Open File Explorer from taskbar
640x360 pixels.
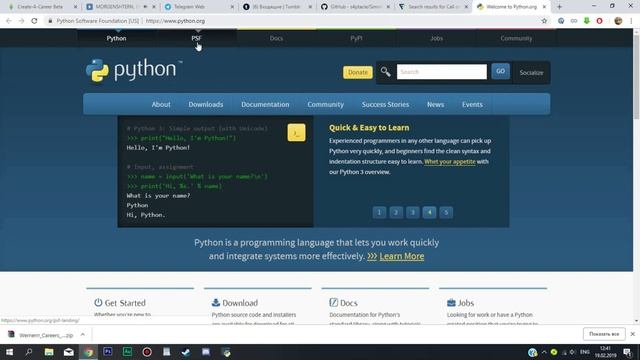pyautogui.click(x=49, y=352)
